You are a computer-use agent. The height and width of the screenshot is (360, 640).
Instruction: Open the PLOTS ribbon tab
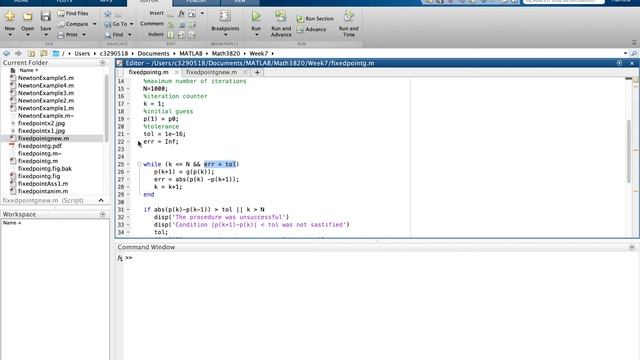[64, 2]
